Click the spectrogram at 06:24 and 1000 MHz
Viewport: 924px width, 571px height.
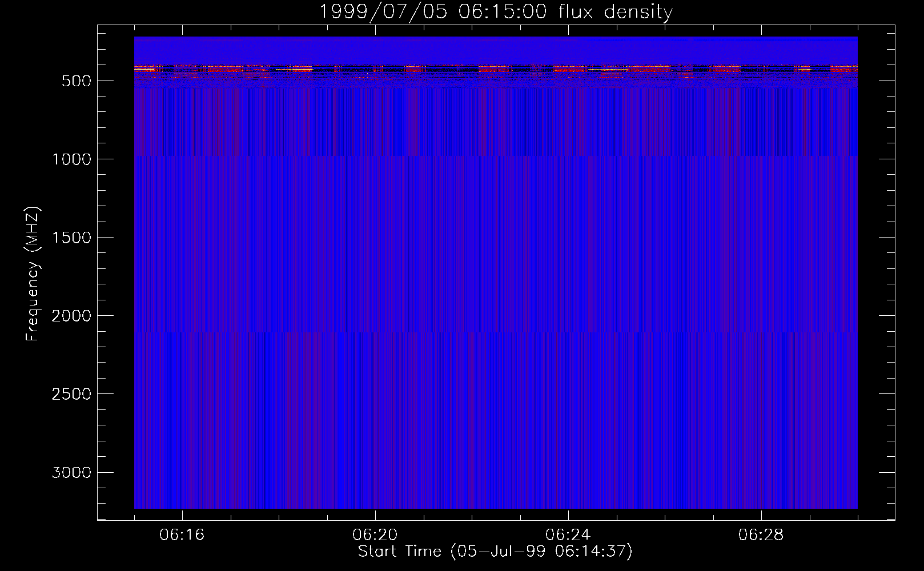click(568, 159)
